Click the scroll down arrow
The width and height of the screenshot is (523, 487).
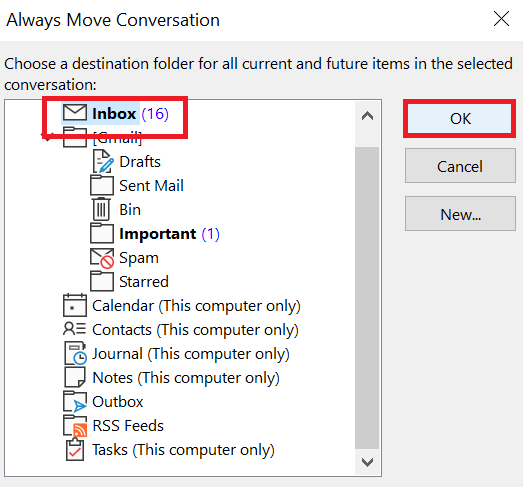367,462
